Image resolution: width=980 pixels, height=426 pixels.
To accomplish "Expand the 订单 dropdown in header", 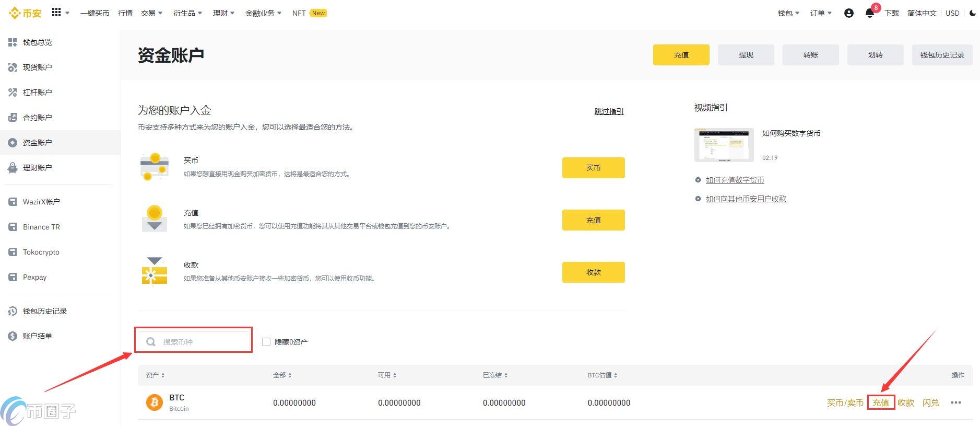I will coord(821,13).
